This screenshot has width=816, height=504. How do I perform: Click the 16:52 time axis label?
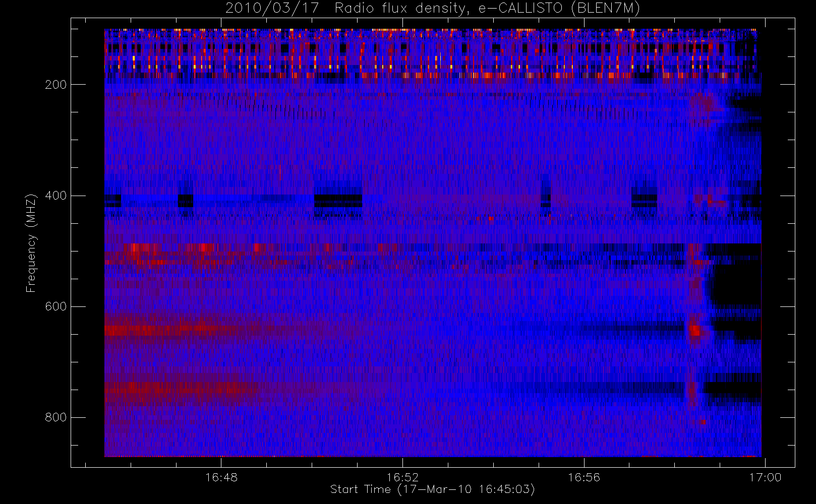pos(402,477)
